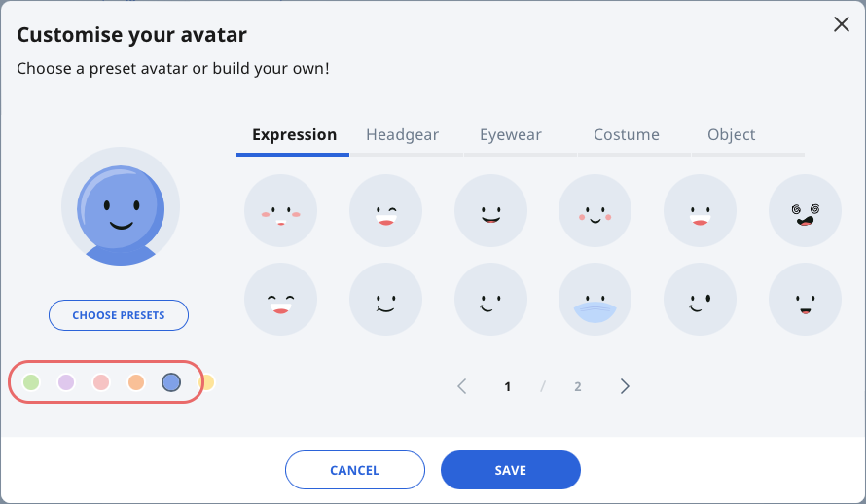Select the rosy-cheeked smile expression
Viewport: 866px width, 504px height.
595,210
